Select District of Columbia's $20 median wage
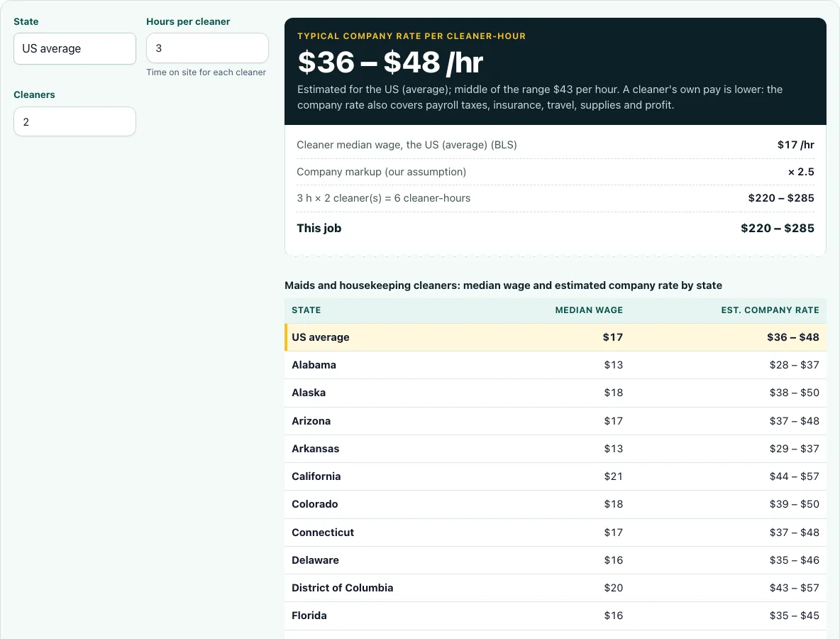The height and width of the screenshot is (639, 840). (614, 588)
